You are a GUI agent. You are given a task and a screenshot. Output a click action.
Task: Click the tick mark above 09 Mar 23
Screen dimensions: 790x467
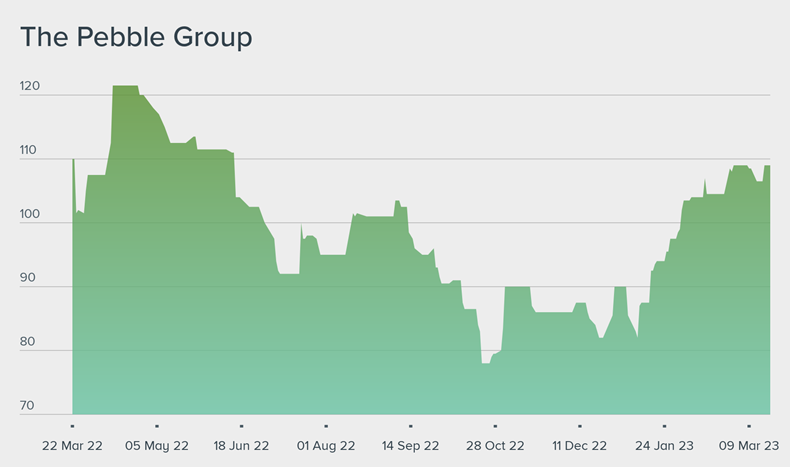point(748,426)
